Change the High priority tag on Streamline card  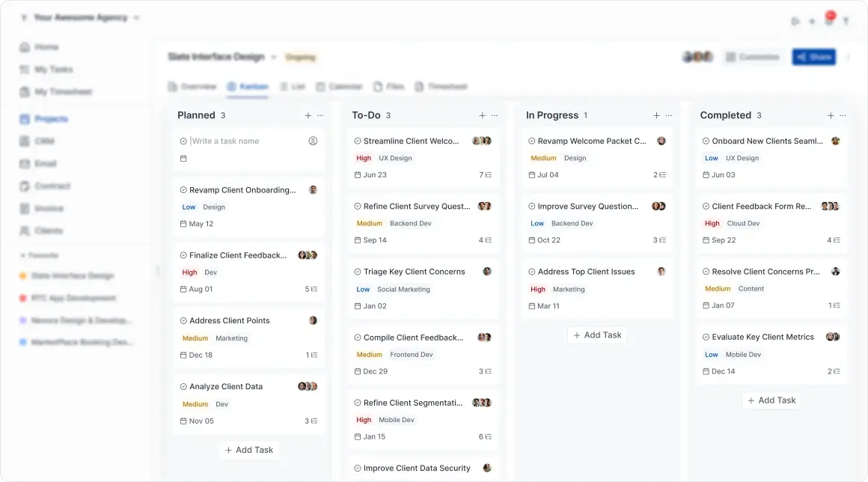364,158
